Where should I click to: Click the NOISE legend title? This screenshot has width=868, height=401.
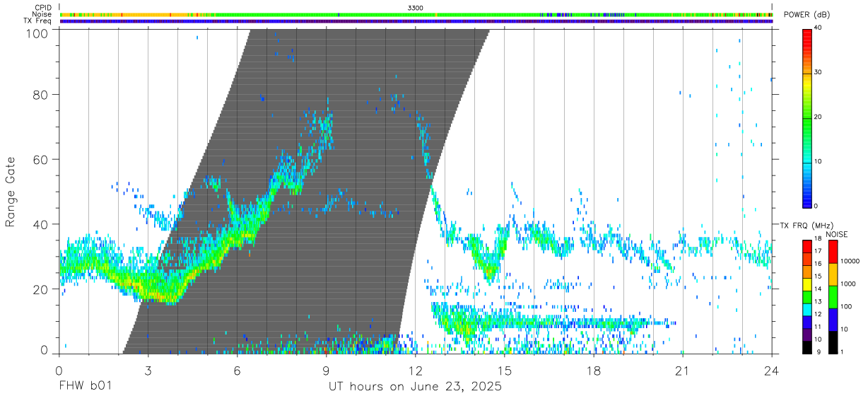[x=837, y=234]
